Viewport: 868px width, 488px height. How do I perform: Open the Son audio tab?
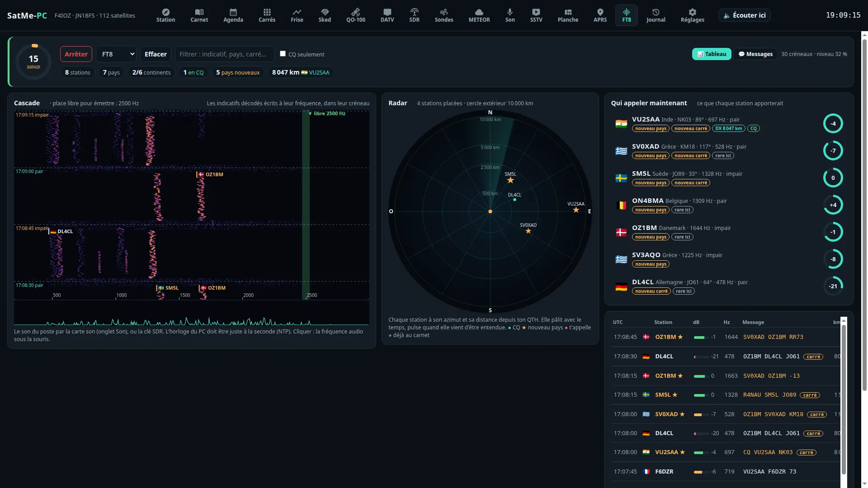pyautogui.click(x=510, y=15)
